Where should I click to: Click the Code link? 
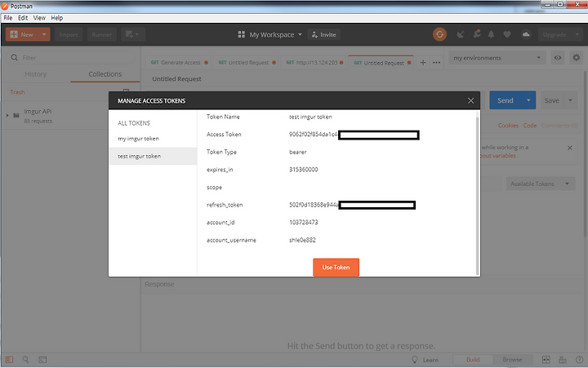pos(530,126)
